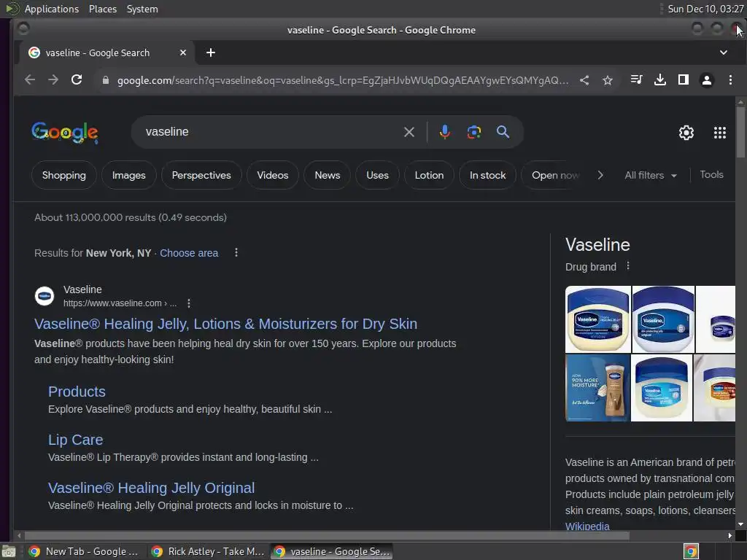Open more options next to Choose area
Viewport: 747px width, 560px height.
[x=236, y=252]
